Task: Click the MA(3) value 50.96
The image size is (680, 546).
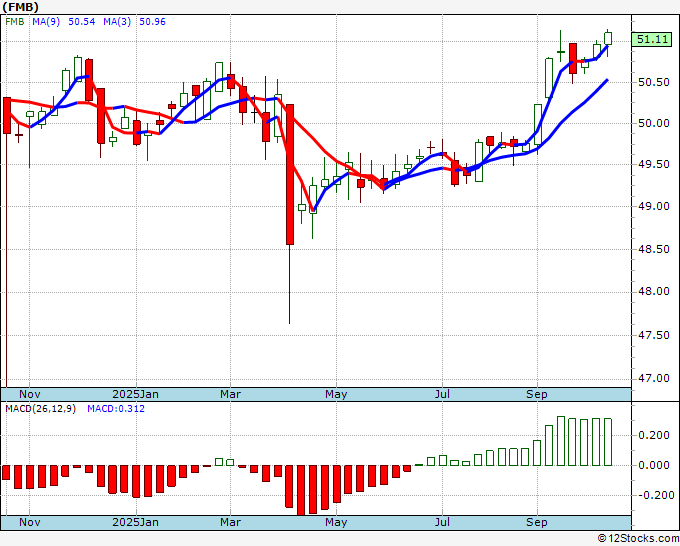Action: pyautogui.click(x=152, y=22)
